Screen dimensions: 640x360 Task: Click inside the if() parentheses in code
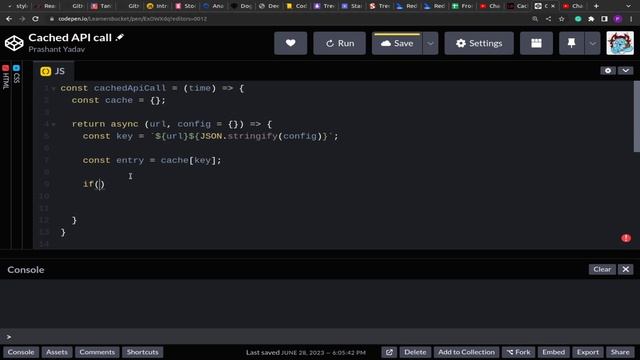100,184
